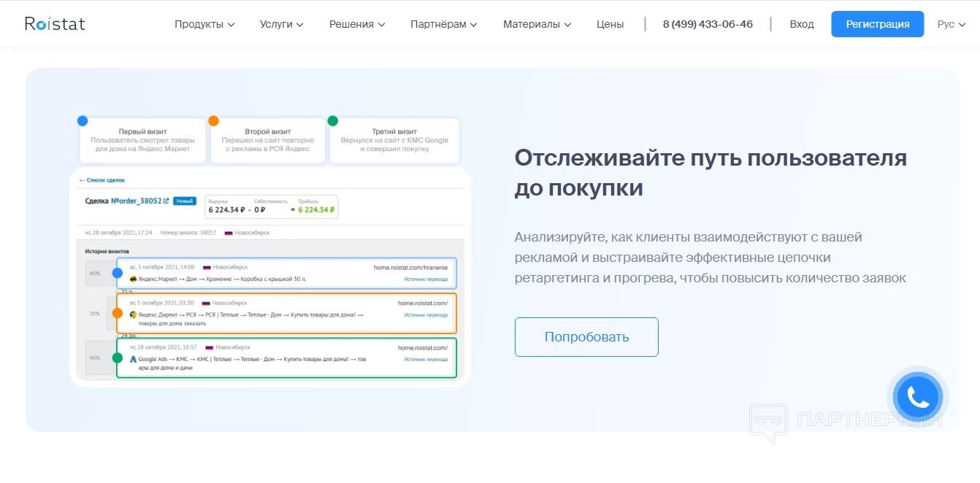The image size is (980, 483).
Task: Click the История визитов heading
Action: 107,251
